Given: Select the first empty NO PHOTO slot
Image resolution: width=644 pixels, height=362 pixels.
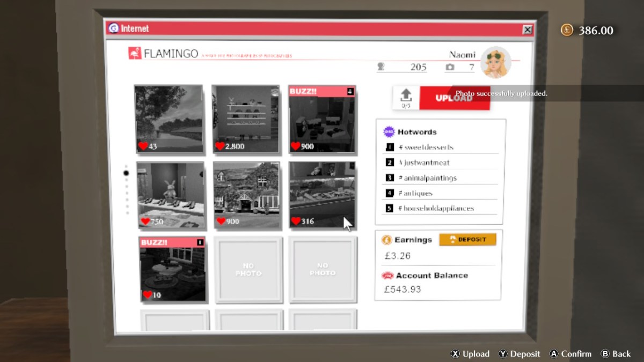Looking at the screenshot, I should [x=248, y=269].
